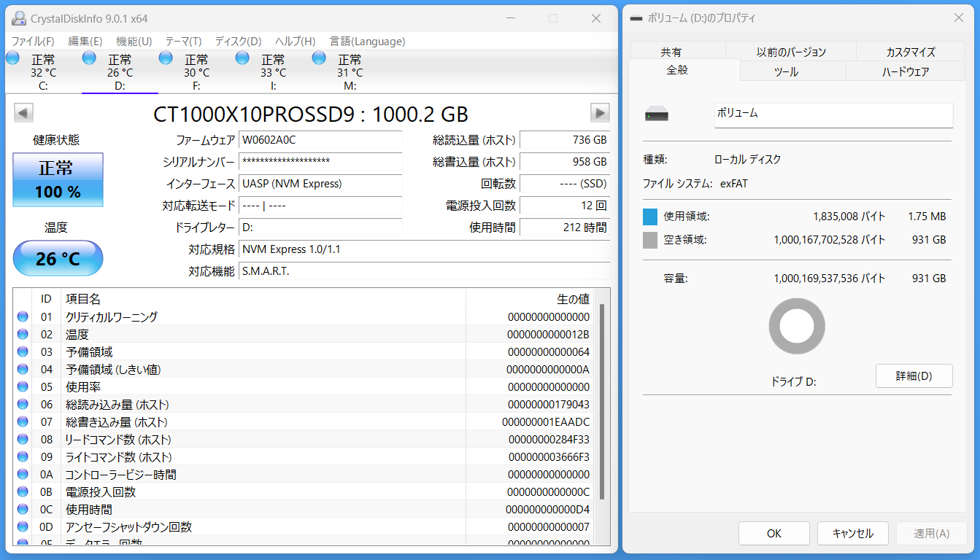This screenshot has height=560, width=980.
Task: Click status orb for クリティカルワーニング row
Action: [23, 316]
